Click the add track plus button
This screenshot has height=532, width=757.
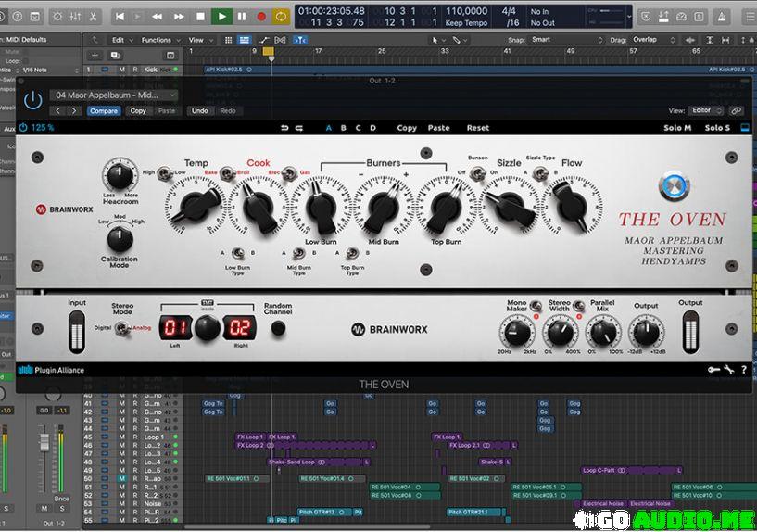coord(95,56)
